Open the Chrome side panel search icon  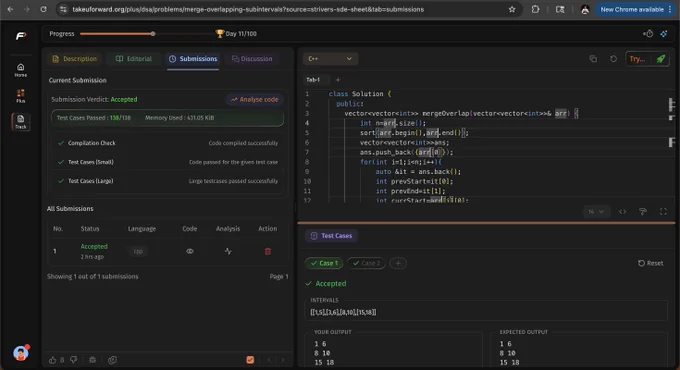[x=560, y=9]
